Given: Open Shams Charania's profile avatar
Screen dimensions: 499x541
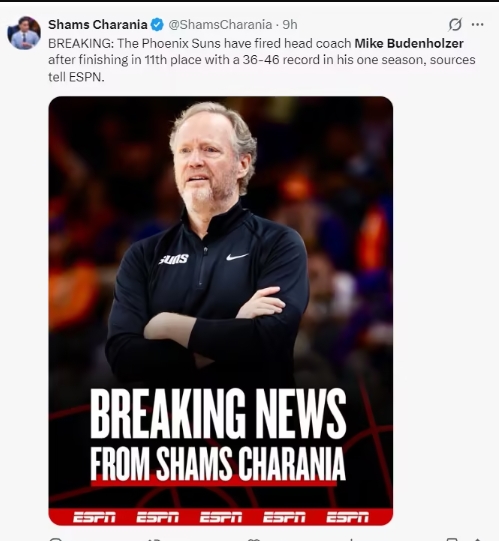Looking at the screenshot, I should pos(24,33).
